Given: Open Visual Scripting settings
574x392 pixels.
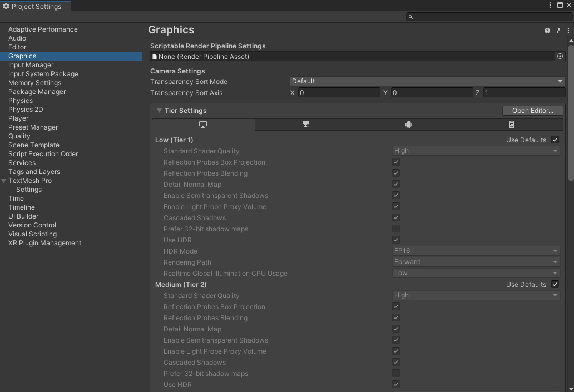Looking at the screenshot, I should [33, 234].
